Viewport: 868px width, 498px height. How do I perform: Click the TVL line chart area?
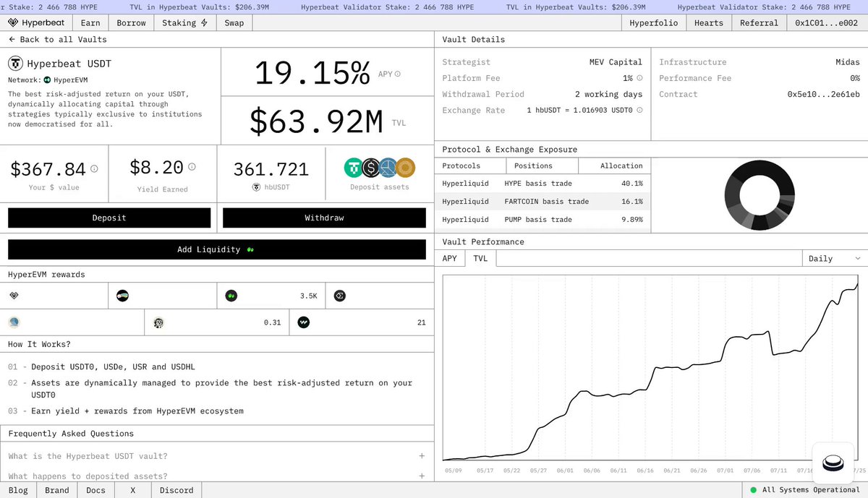tap(651, 367)
